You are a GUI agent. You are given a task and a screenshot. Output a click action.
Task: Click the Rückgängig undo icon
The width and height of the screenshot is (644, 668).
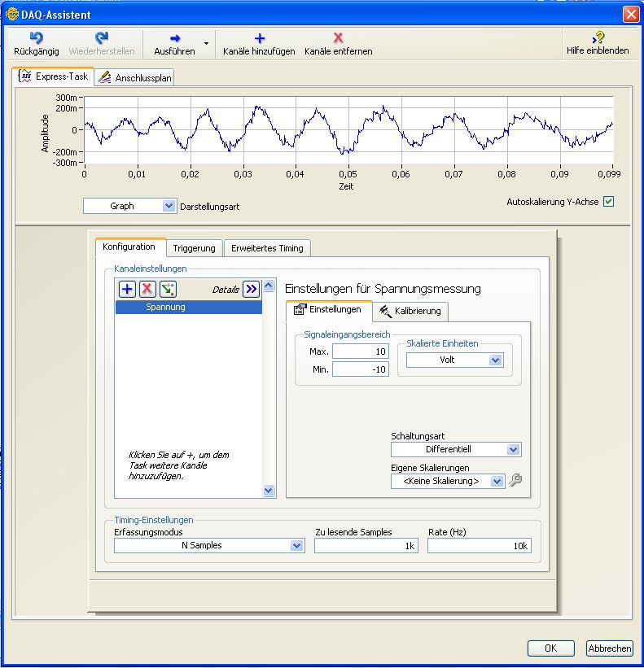tap(37, 38)
